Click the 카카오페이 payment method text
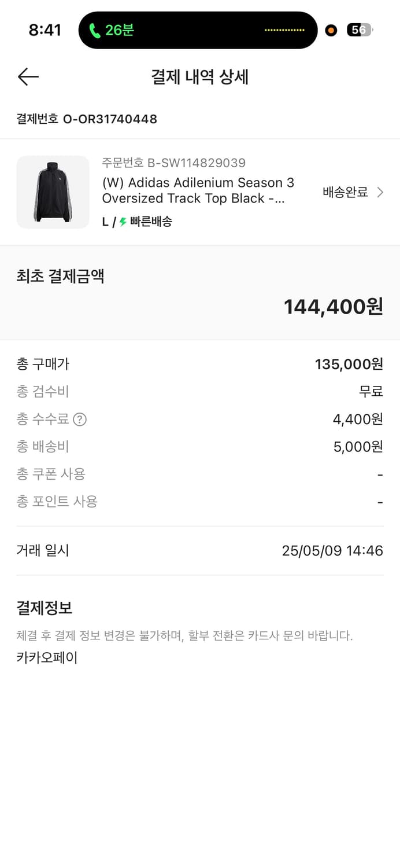The height and width of the screenshot is (868, 400). 46,657
